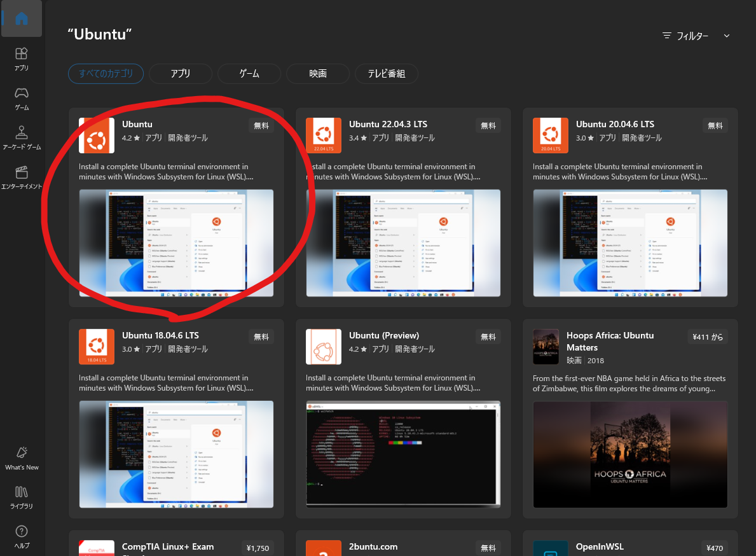Click 無料 button on Ubuntu 20.04.6 LTS
Image resolution: width=756 pixels, height=556 pixels.
tap(715, 125)
